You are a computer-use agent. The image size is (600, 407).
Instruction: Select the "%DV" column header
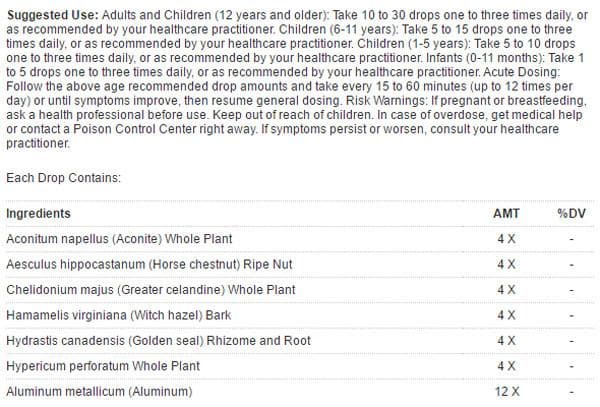tap(570, 214)
